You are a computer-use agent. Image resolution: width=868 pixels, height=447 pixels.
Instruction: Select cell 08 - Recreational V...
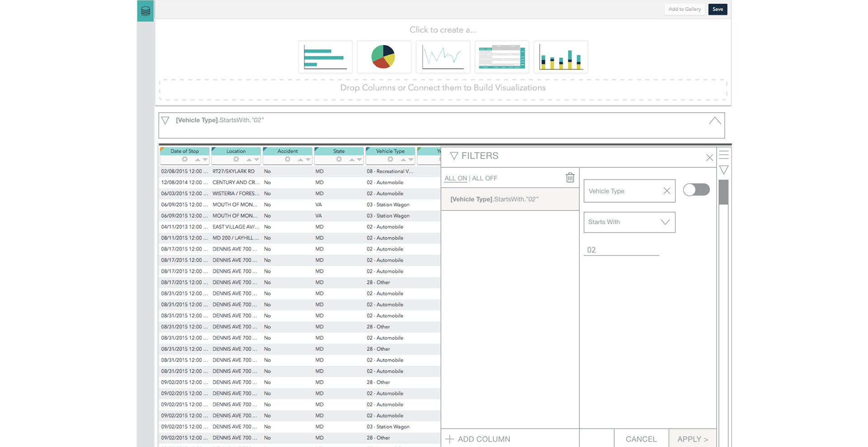tap(390, 171)
